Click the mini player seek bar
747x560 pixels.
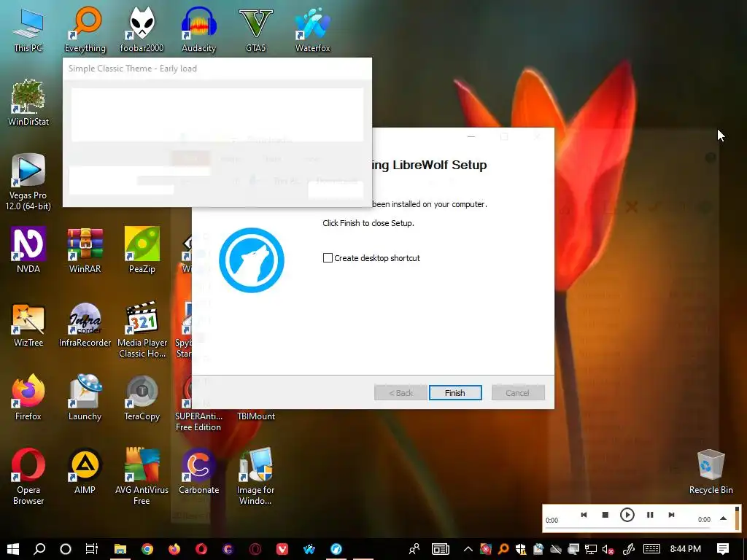[x=627, y=526]
